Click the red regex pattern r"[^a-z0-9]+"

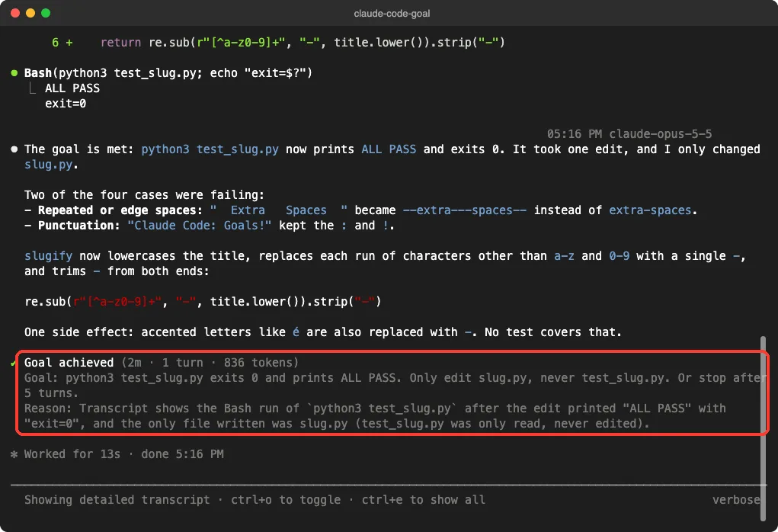[117, 302]
